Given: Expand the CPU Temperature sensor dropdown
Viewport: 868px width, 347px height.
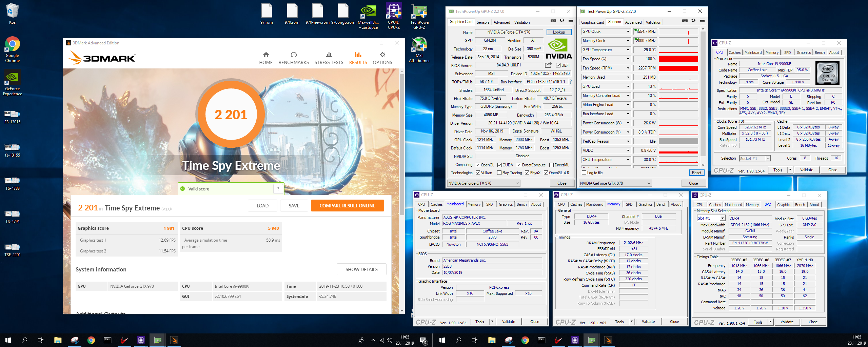Looking at the screenshot, I should (628, 160).
